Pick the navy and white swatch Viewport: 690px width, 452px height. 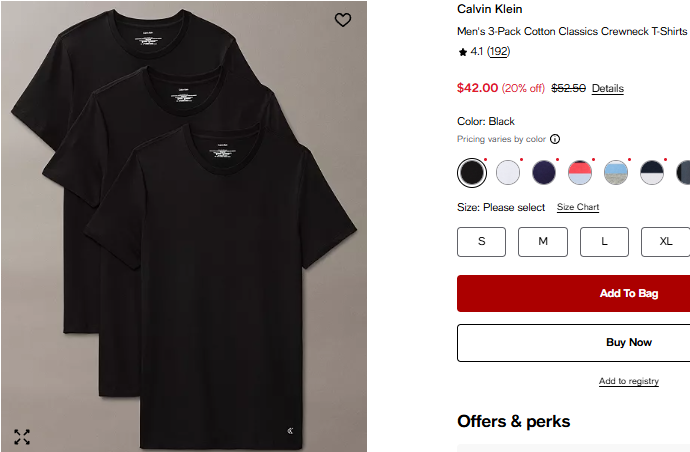click(x=652, y=173)
